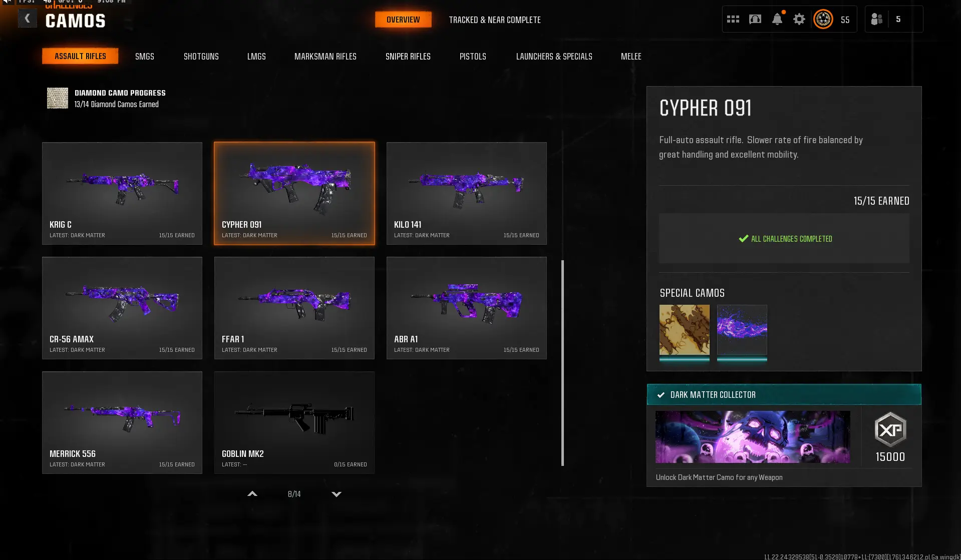Click the Dark Matter Collector header checkmark
The height and width of the screenshot is (560, 961).
click(661, 395)
